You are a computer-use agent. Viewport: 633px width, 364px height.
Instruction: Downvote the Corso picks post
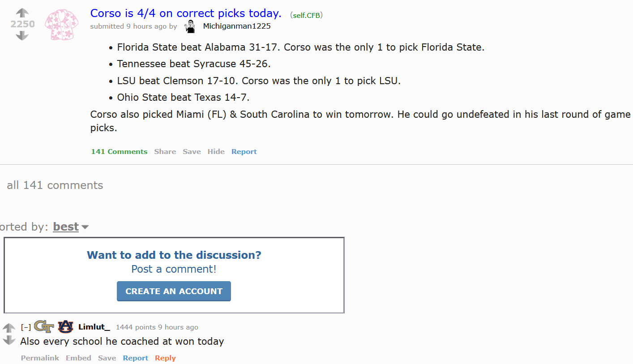(x=22, y=35)
